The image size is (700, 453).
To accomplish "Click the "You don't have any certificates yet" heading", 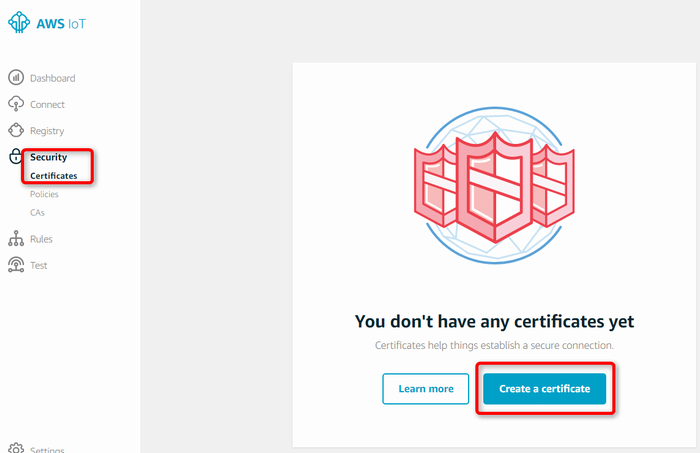I will point(494,322).
